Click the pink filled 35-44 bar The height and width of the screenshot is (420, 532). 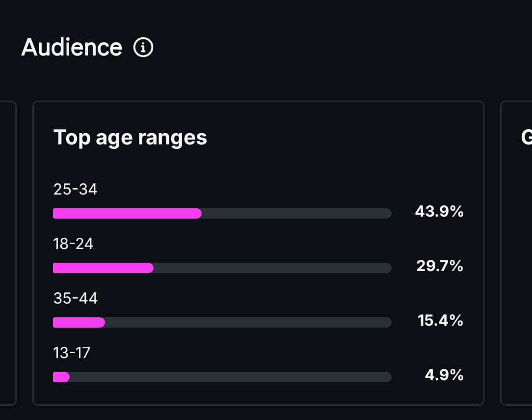[79, 322]
